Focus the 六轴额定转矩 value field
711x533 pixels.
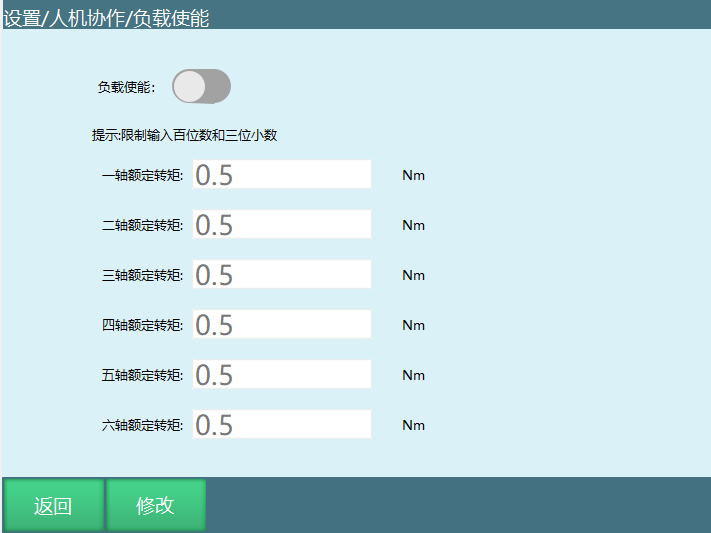(x=281, y=425)
